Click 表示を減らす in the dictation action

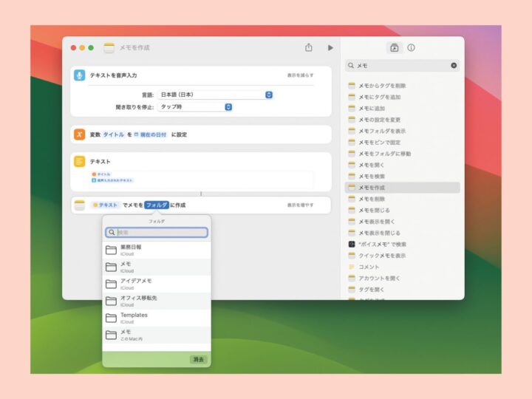[x=300, y=75]
